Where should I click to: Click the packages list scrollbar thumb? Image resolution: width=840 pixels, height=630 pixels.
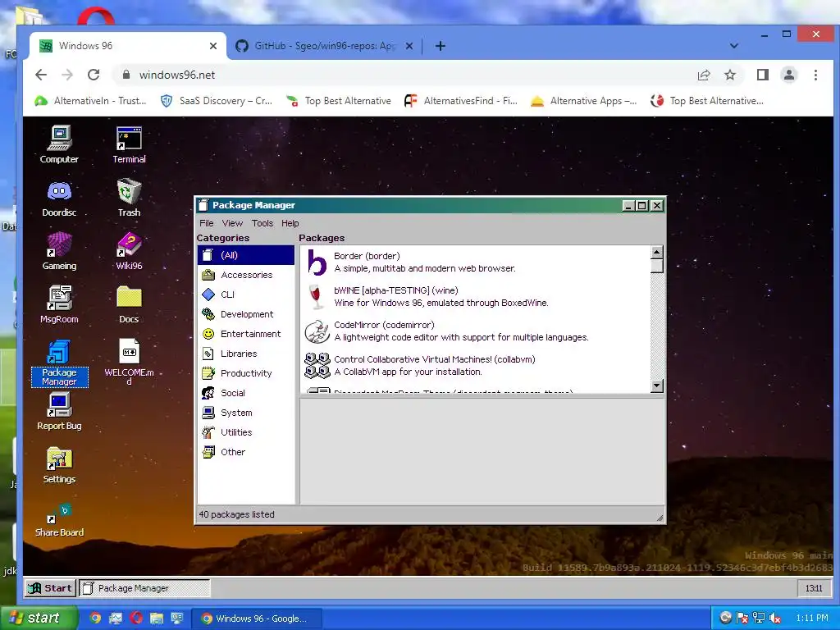tap(657, 267)
